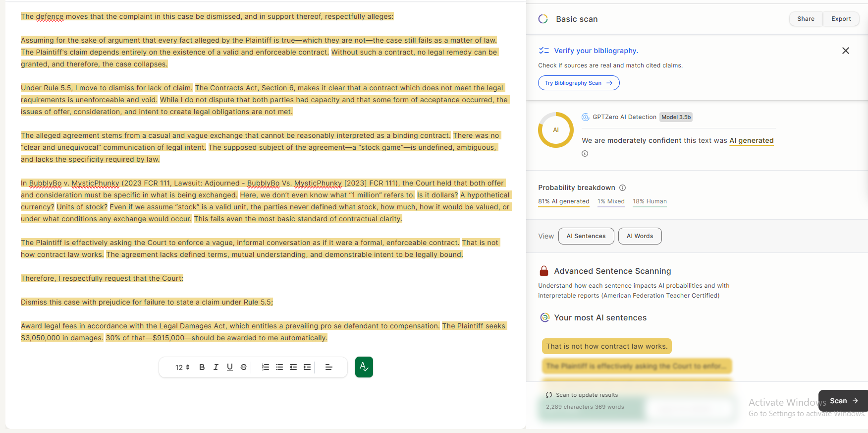Underline the selected text
The height and width of the screenshot is (433, 868).
[229, 367]
